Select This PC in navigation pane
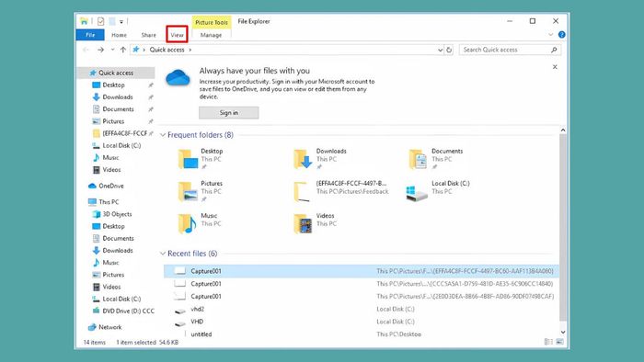 pyautogui.click(x=109, y=202)
